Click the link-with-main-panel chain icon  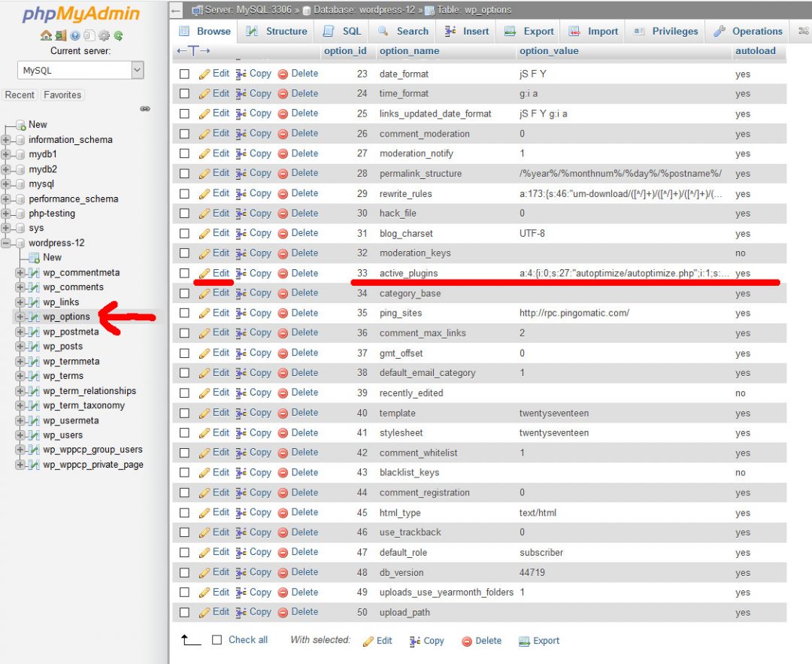pos(145,109)
